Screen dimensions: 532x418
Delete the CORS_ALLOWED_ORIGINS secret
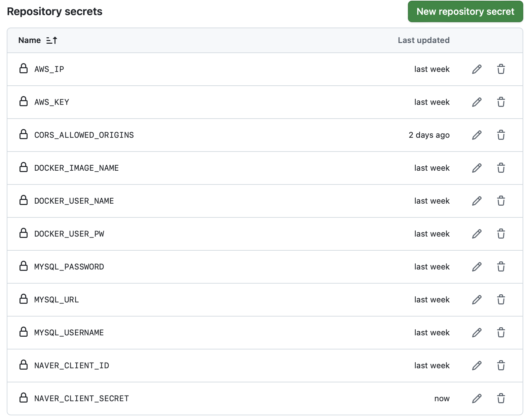(501, 135)
